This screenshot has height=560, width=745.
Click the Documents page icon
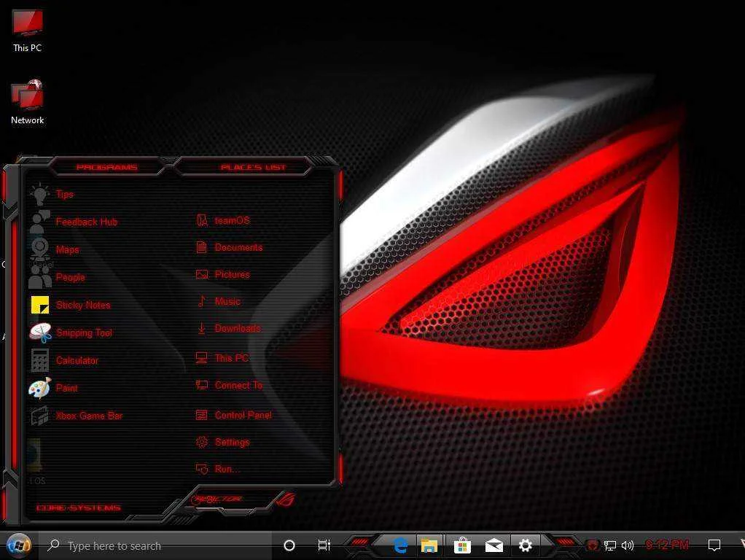pos(202,247)
